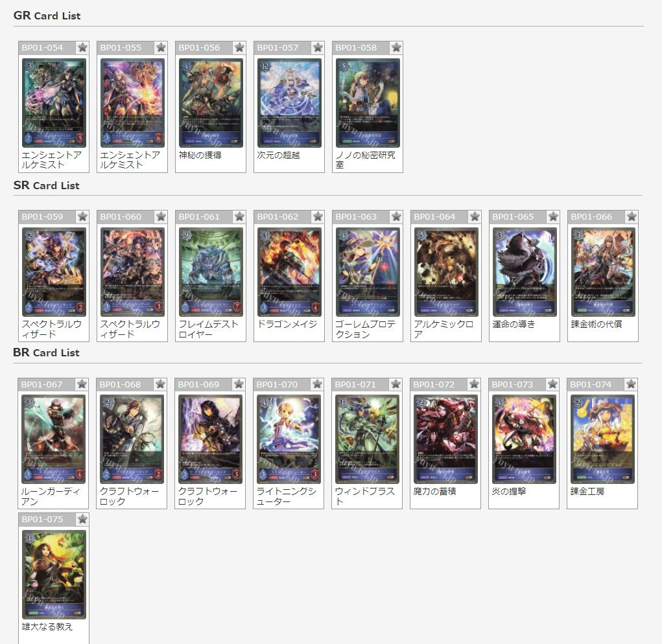
Task: Toggle the star icon for BP01-057
Action: [x=318, y=48]
